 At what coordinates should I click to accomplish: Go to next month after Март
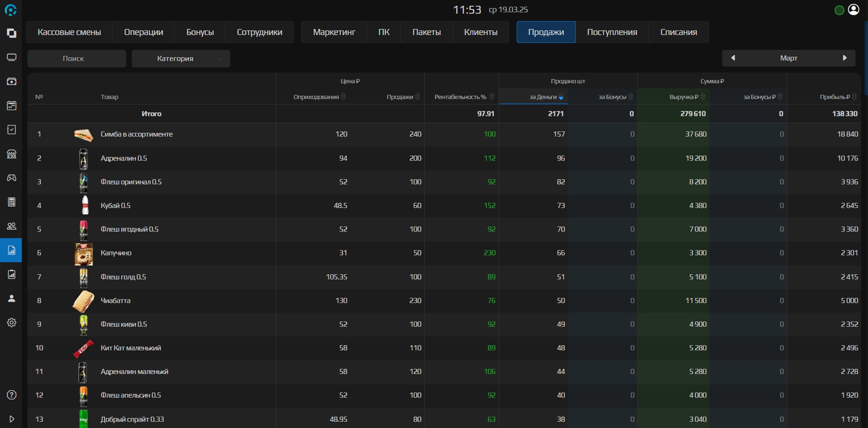(844, 58)
